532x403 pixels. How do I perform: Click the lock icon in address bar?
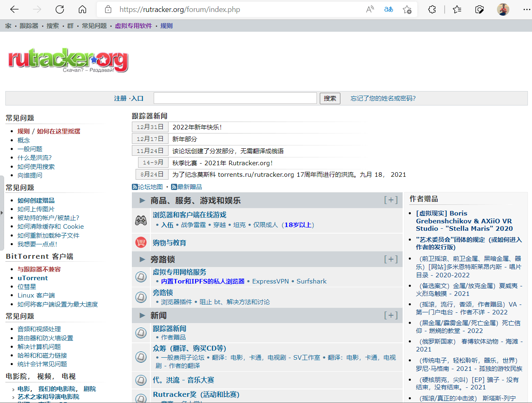tap(108, 9)
